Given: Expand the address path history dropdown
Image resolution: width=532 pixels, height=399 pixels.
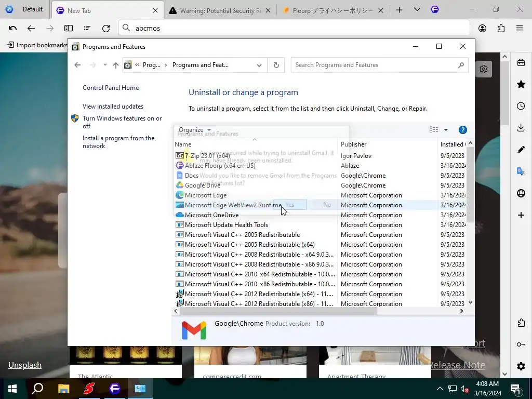Looking at the screenshot, I should (259, 65).
